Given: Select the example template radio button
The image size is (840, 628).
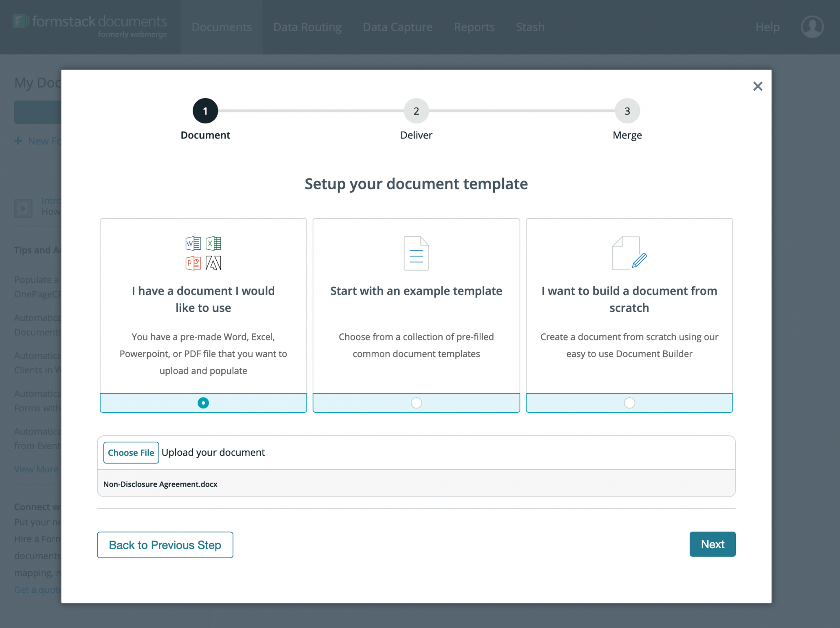Looking at the screenshot, I should pyautogui.click(x=416, y=403).
